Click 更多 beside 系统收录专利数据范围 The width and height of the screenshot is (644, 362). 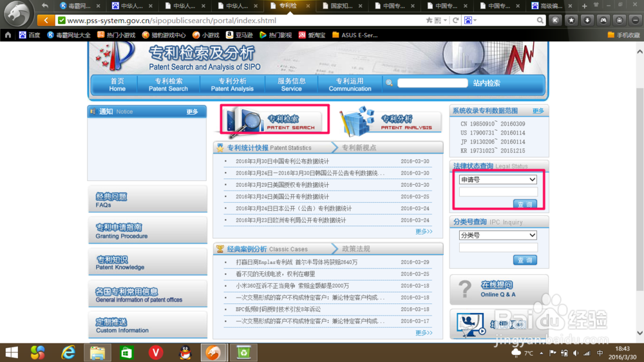(x=538, y=111)
